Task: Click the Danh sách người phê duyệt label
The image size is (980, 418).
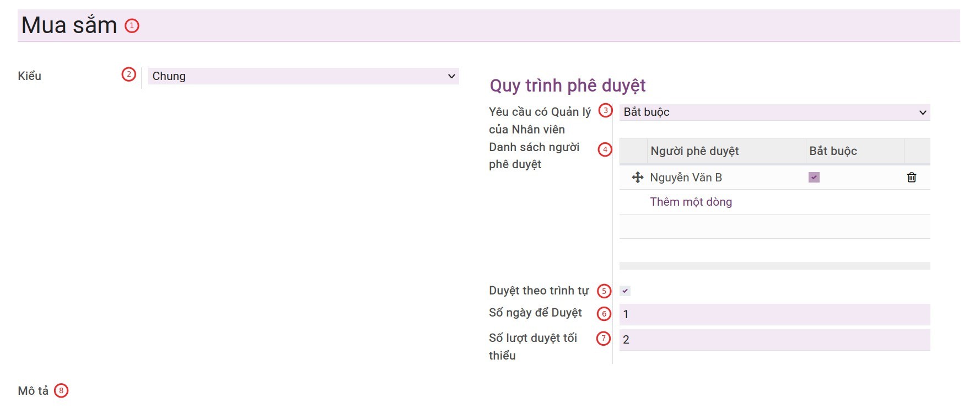Action: pyautogui.click(x=534, y=156)
